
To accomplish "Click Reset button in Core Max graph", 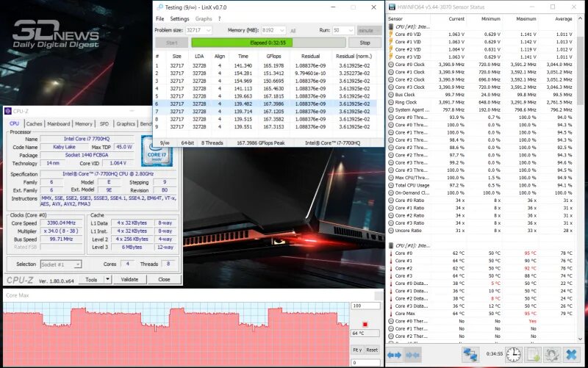I will click(x=372, y=350).
